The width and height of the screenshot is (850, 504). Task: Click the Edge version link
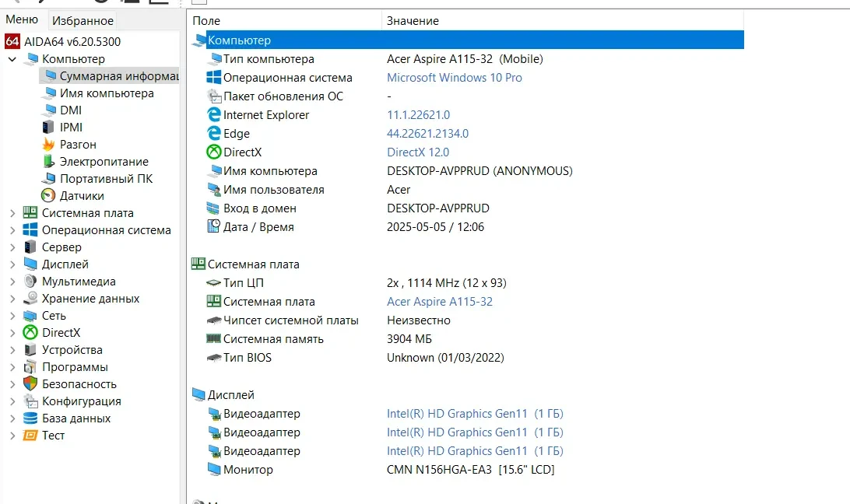click(x=428, y=133)
